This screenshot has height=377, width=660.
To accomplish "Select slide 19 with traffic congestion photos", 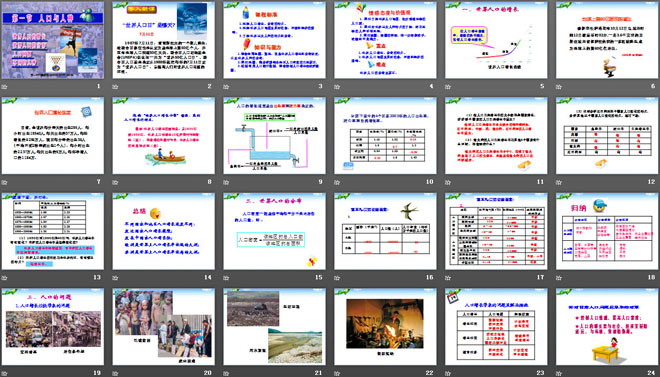I will 53,327.
